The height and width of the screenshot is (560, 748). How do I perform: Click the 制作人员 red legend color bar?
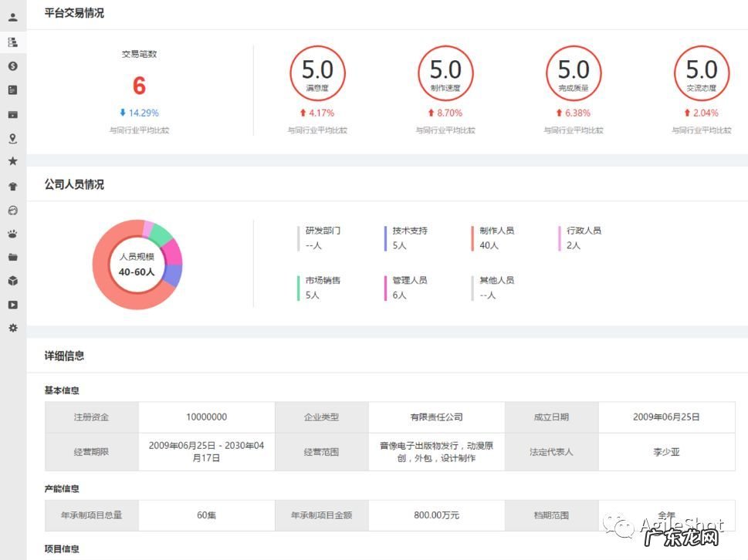coord(472,238)
